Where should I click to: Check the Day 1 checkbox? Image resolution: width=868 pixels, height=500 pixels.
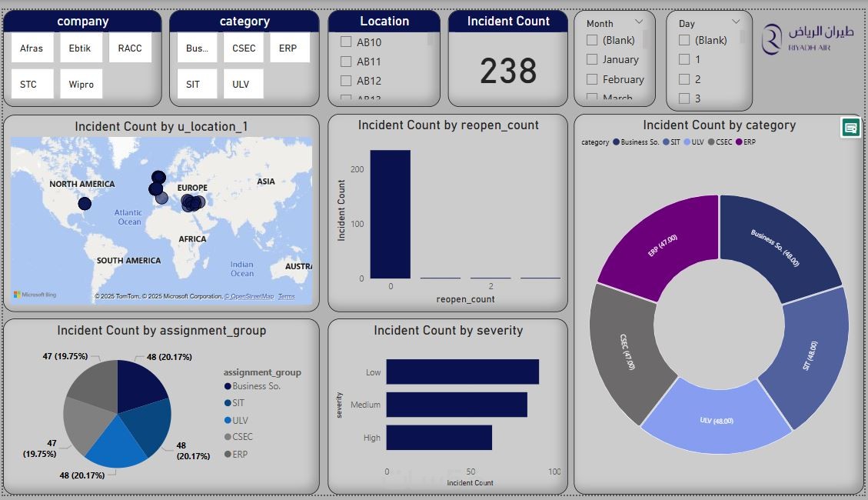click(684, 59)
